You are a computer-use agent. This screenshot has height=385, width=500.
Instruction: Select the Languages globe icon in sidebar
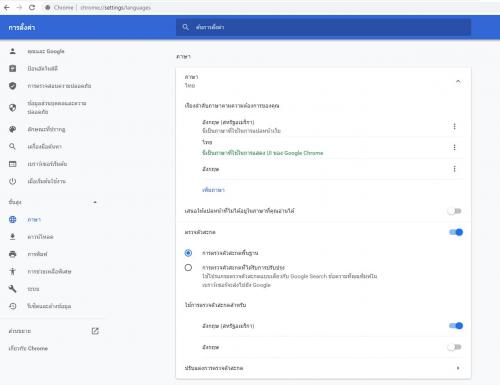(x=13, y=219)
